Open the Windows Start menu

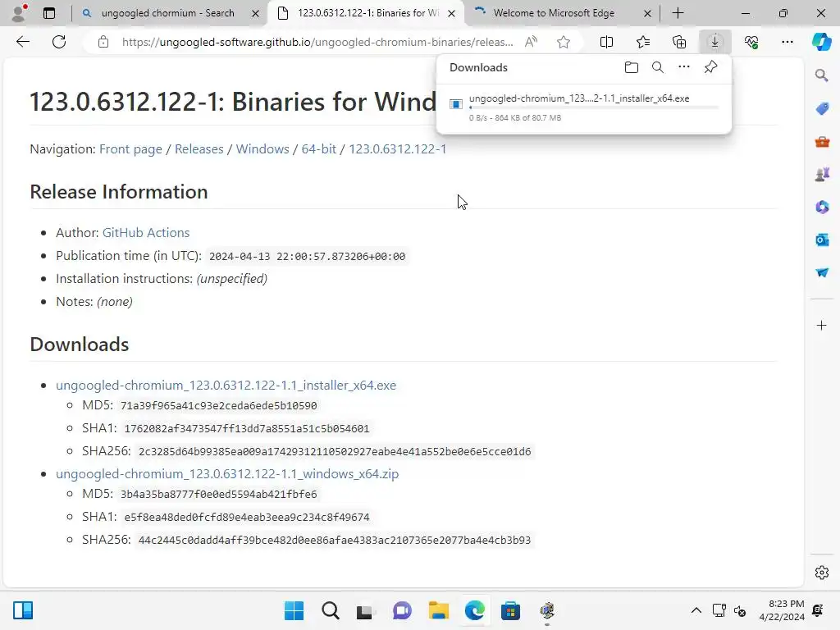point(294,610)
